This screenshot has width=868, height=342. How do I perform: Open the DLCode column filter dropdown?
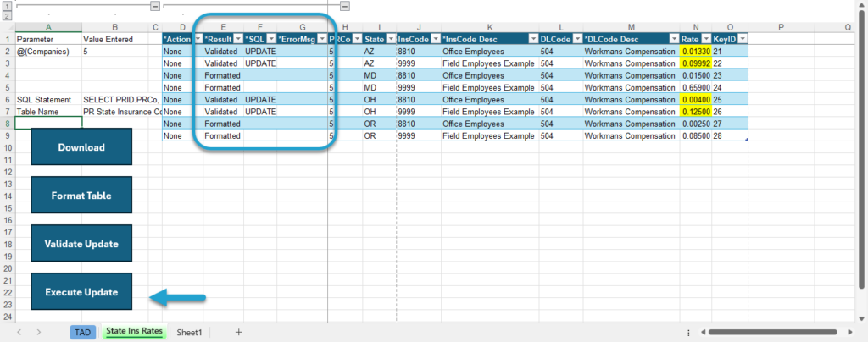[x=577, y=39]
